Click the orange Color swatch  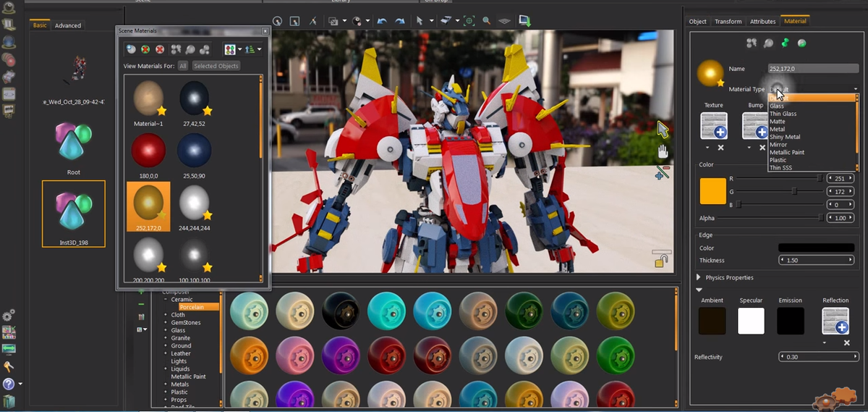point(712,191)
